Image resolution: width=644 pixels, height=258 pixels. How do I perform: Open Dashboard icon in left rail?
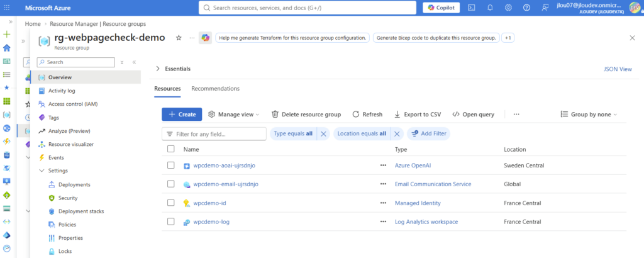pyautogui.click(x=6, y=61)
